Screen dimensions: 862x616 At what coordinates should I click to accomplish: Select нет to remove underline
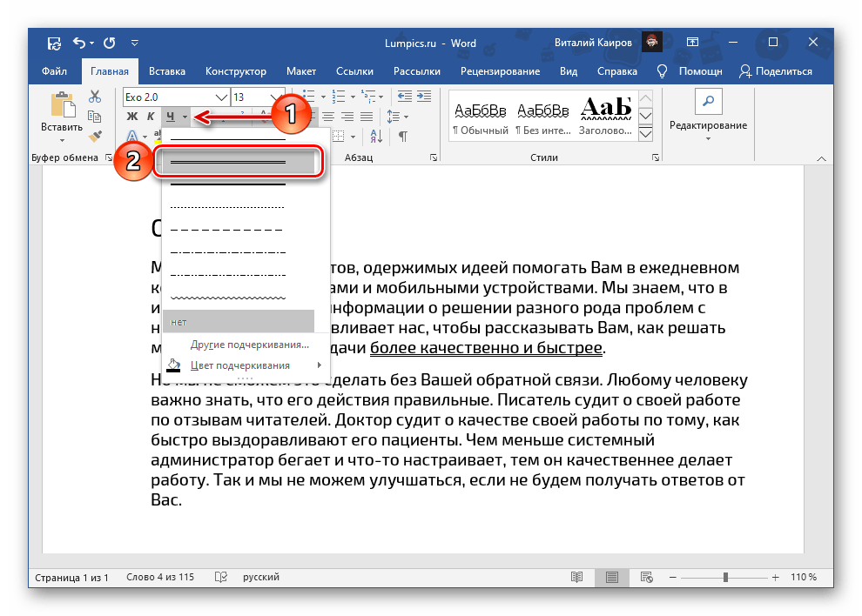(x=238, y=321)
